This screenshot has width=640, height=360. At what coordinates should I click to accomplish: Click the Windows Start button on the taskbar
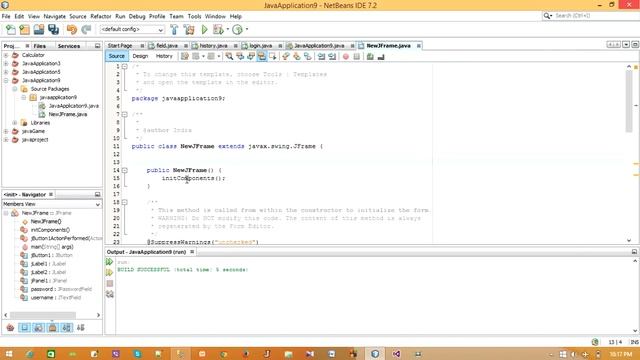click(x=9, y=354)
